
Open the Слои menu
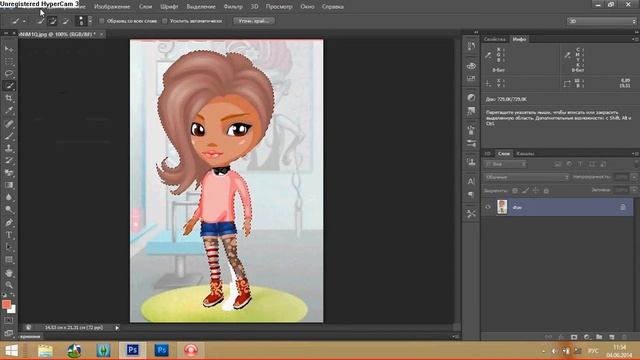[145, 7]
